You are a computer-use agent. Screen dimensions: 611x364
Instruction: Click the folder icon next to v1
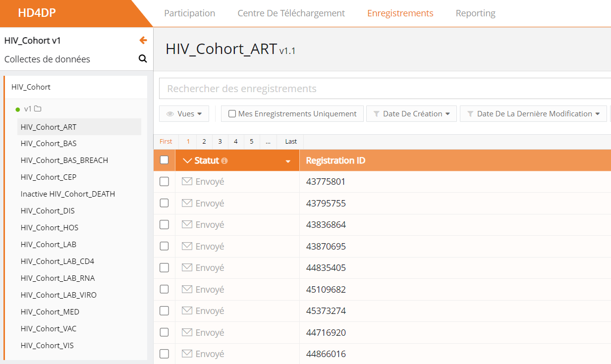[x=38, y=109]
